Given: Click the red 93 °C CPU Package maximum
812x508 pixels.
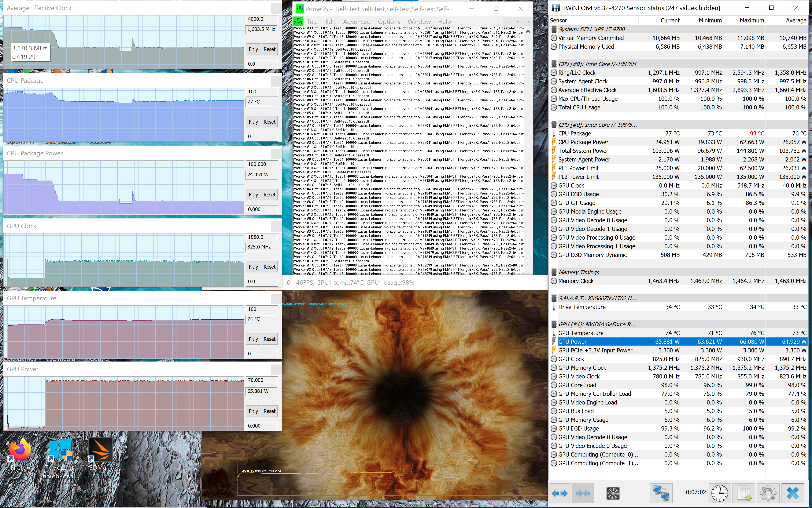Looking at the screenshot, I should [757, 133].
